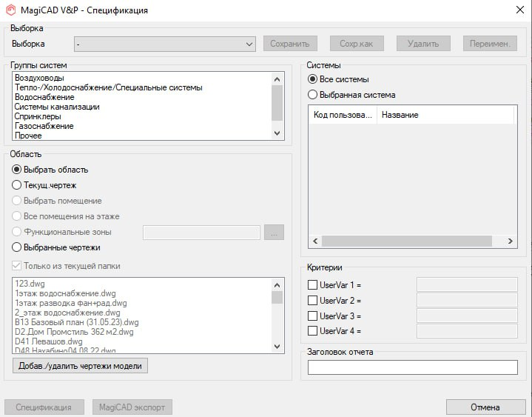Screen dimensions: 532x417
Task: Select the Выбранные чертежи radio button
Action: pyautogui.click(x=18, y=247)
